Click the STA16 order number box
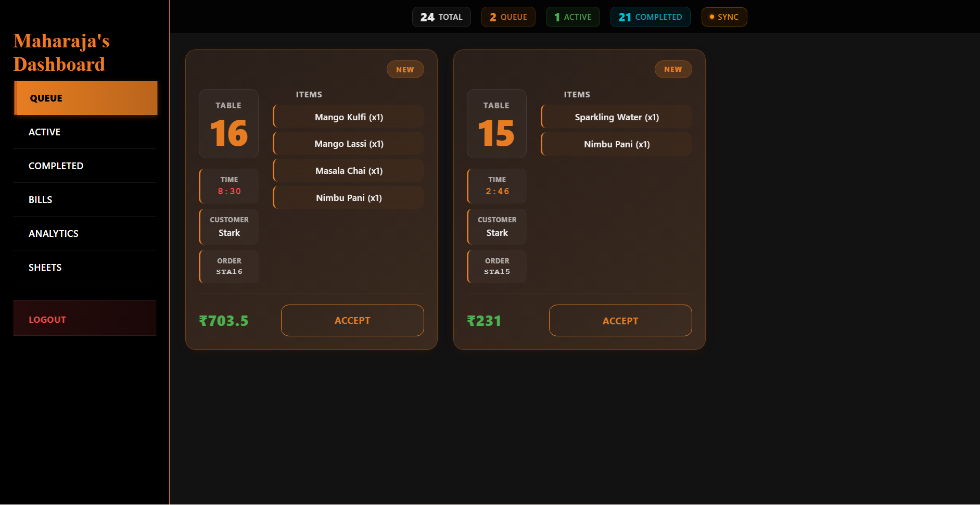Screen dimensions: 980x505 [229, 267]
